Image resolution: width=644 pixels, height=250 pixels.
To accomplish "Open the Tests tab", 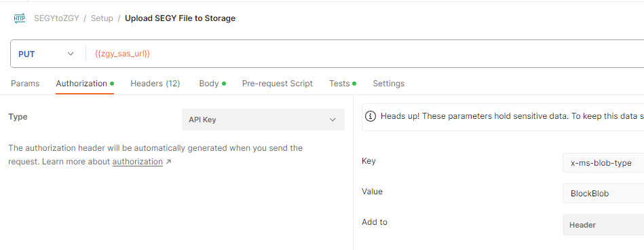I will [x=343, y=84].
